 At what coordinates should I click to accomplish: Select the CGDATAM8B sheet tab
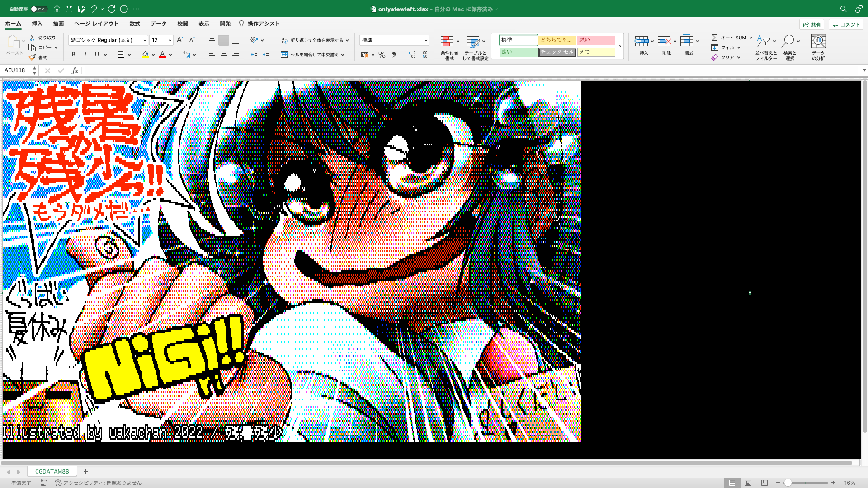tap(52, 471)
